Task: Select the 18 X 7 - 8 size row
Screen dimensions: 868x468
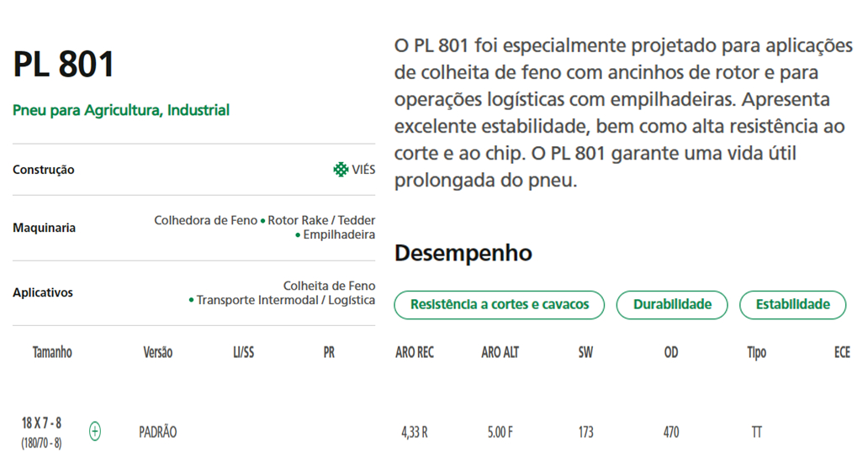Action: (434, 432)
